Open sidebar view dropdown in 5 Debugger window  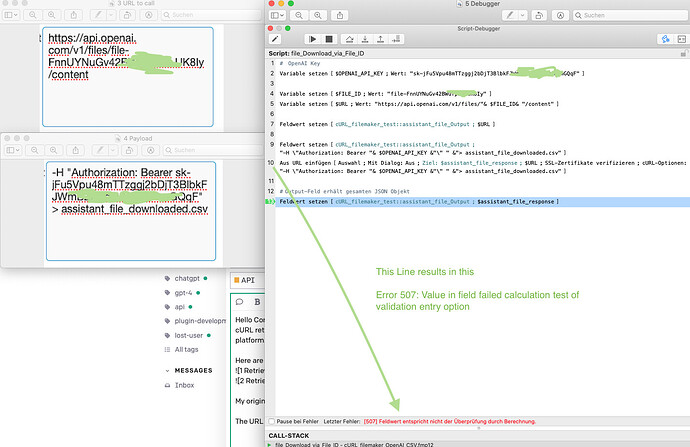tap(277, 15)
